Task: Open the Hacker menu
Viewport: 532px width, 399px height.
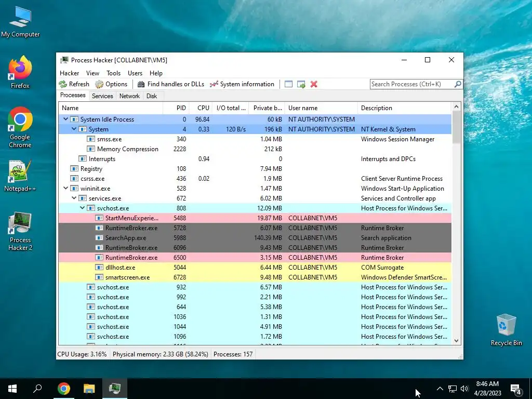Action: pyautogui.click(x=69, y=73)
